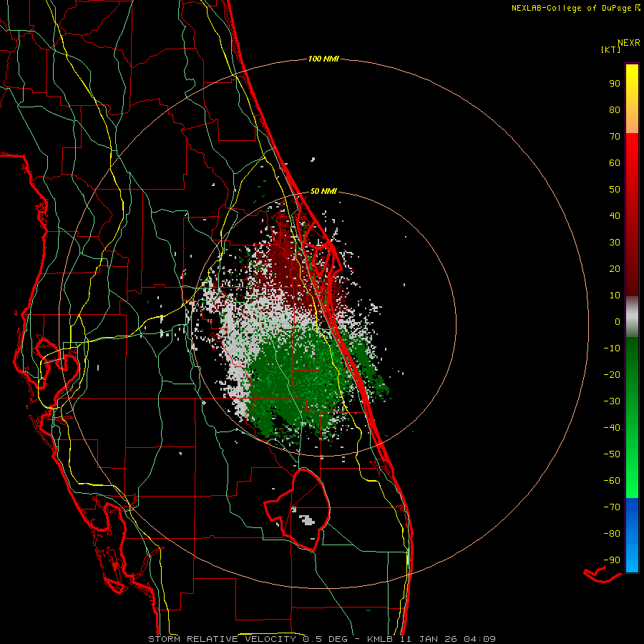Image resolution: width=644 pixels, height=644 pixels.
Task: Click the NEXR label above the color bar
Action: click(x=629, y=43)
